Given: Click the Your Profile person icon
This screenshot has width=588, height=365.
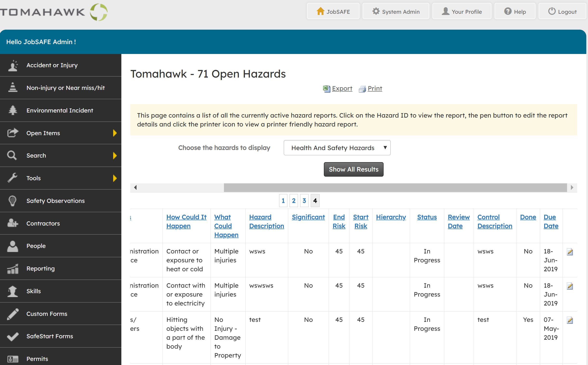Looking at the screenshot, I should tap(445, 11).
